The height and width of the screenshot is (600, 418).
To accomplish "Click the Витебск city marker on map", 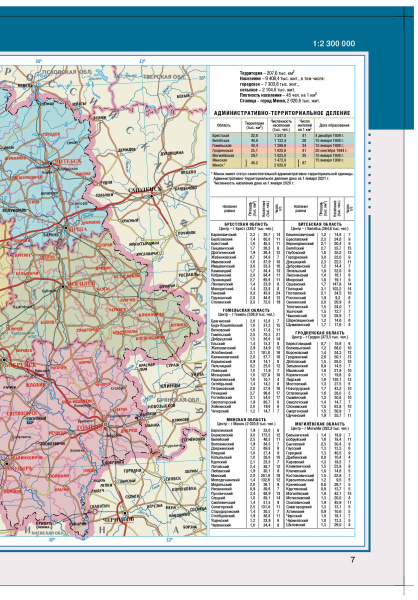I will 51,164.
